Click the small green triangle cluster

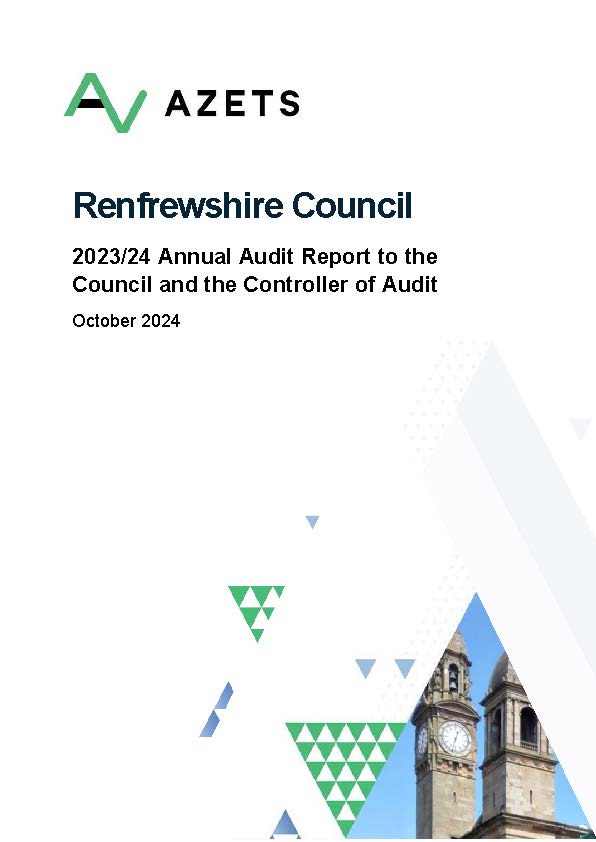pyautogui.click(x=257, y=612)
